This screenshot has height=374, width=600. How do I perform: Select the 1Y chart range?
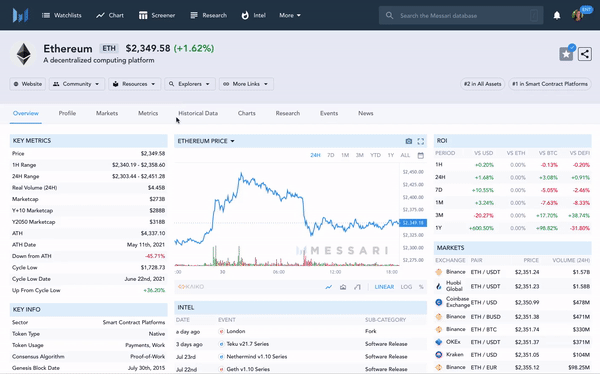pyautogui.click(x=391, y=155)
